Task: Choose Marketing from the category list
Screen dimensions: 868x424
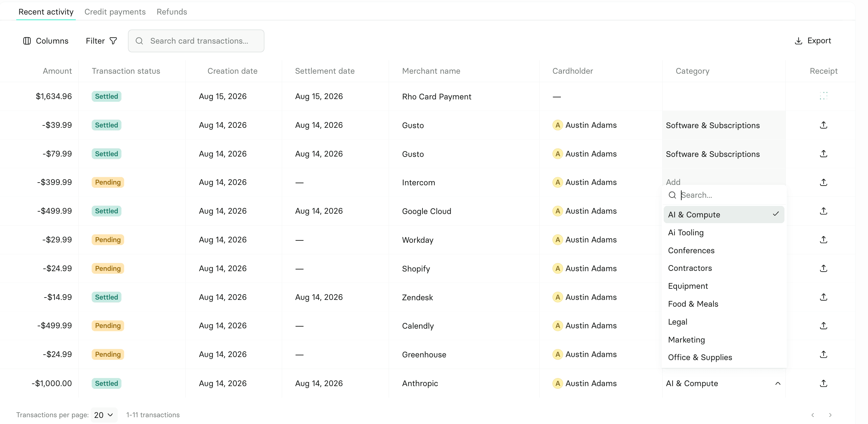Action: [x=724, y=340]
